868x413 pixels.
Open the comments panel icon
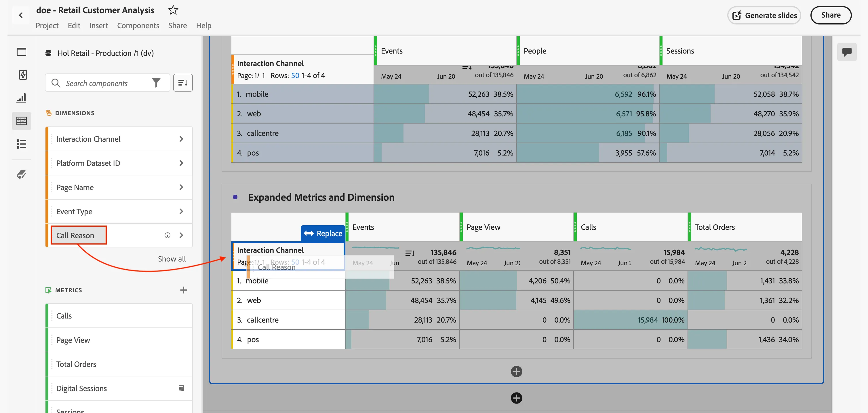pyautogui.click(x=846, y=52)
